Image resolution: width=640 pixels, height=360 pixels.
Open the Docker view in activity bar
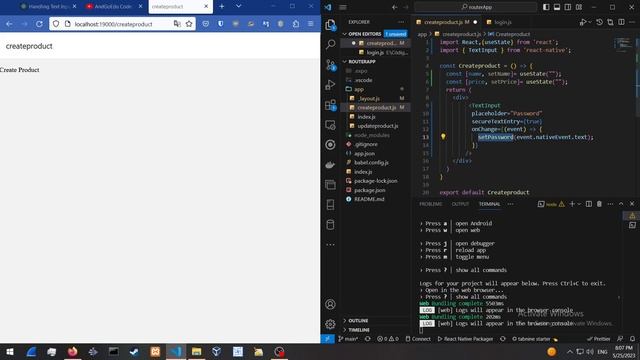click(x=330, y=165)
